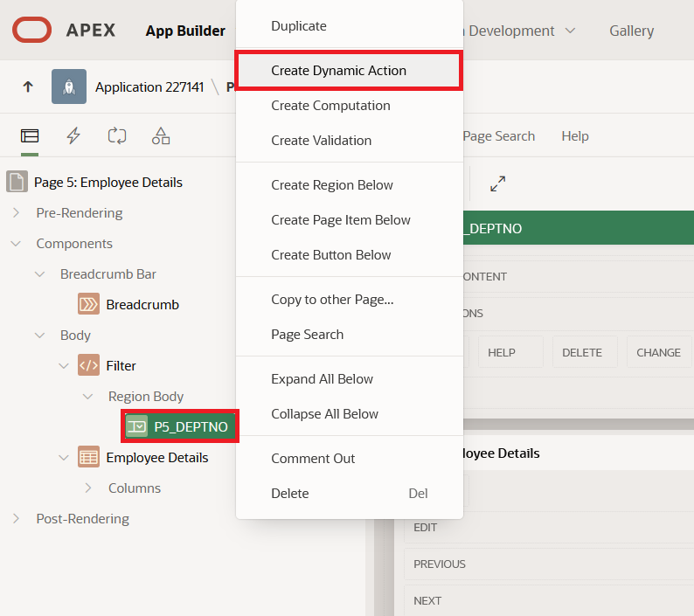Image resolution: width=694 pixels, height=616 pixels.
Task: Collapse the Components tree node
Action: [x=16, y=244]
